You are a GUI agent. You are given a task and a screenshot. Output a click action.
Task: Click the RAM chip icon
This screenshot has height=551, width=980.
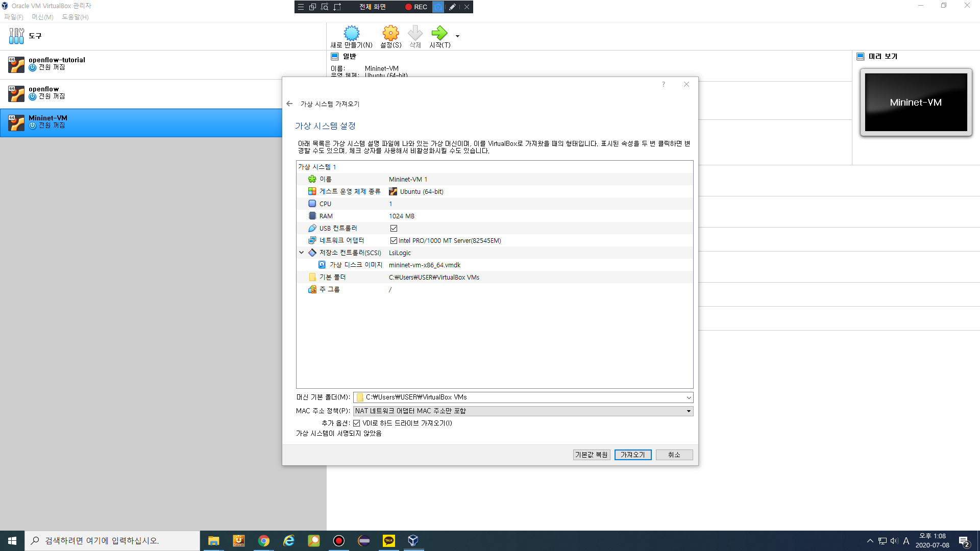(x=312, y=216)
